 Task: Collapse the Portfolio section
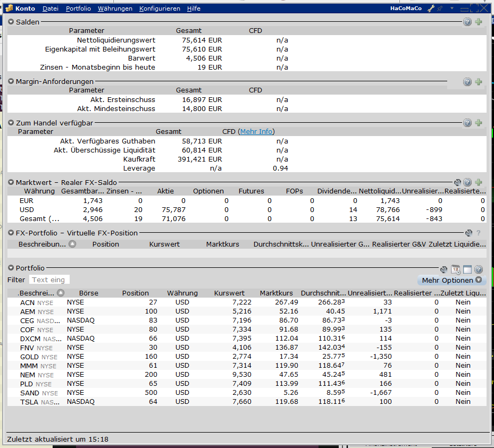pos(11,268)
